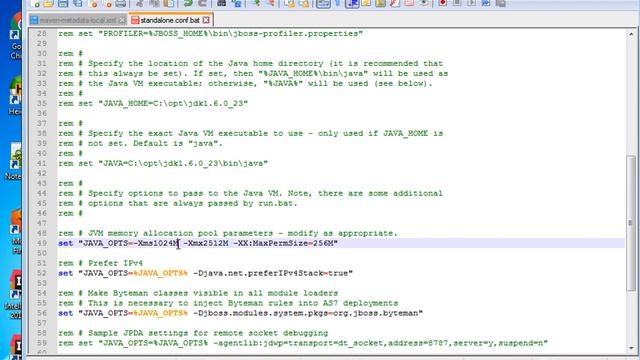Toggle synchronized vertical scrolling icon
640x360 pixels.
click(290, 4)
